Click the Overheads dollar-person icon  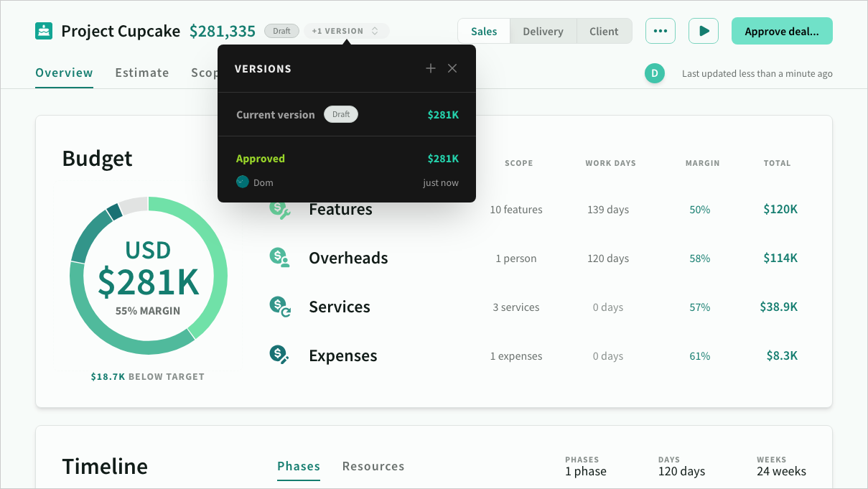coord(279,258)
